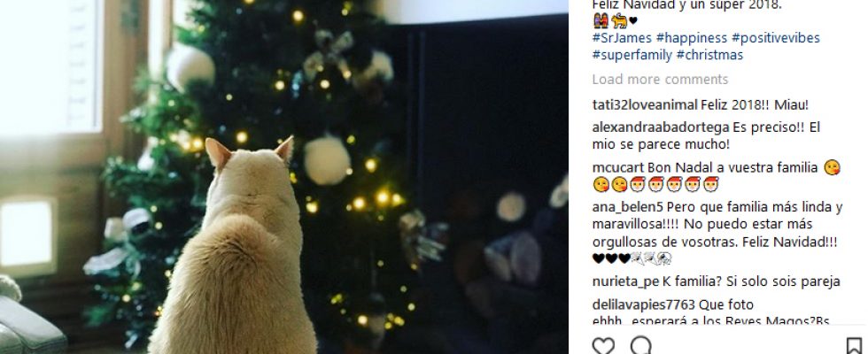Viewport: 868px width, 354px height.
Task: Click the comment 'K familia? Si solo sois pareja'
Action: click(x=751, y=281)
